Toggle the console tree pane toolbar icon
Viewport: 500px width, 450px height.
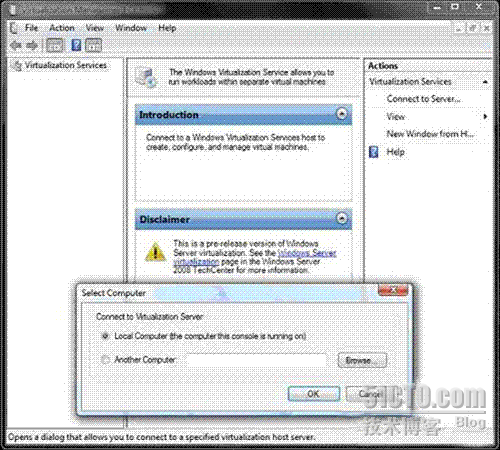point(54,45)
